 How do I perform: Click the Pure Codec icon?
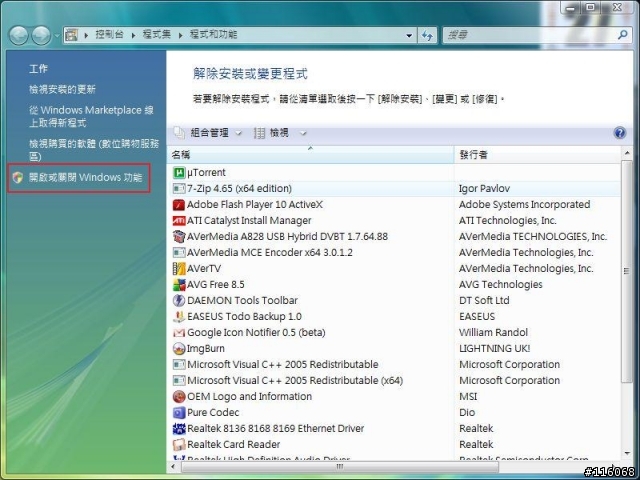point(179,413)
